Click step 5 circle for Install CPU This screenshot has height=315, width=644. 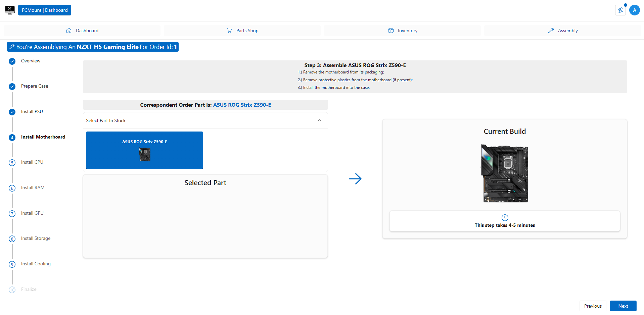click(x=12, y=163)
